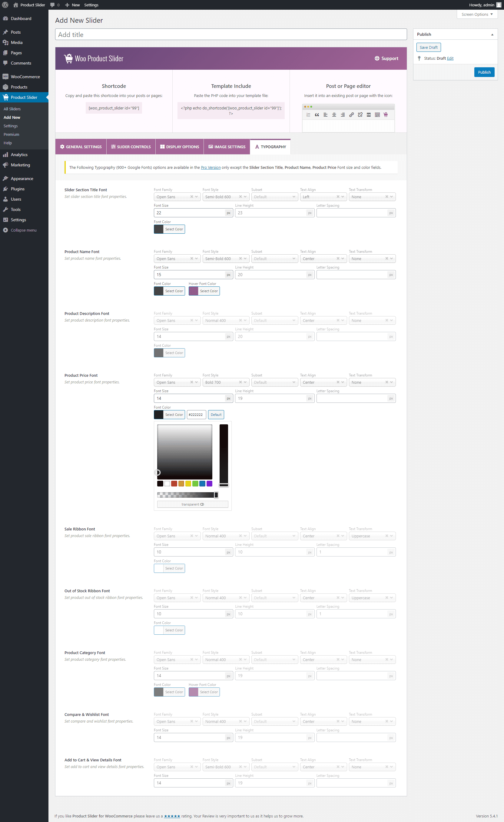Clear Product Name Text Align Center selection
Screen dimensions: 504x822
pyautogui.click(x=338, y=259)
